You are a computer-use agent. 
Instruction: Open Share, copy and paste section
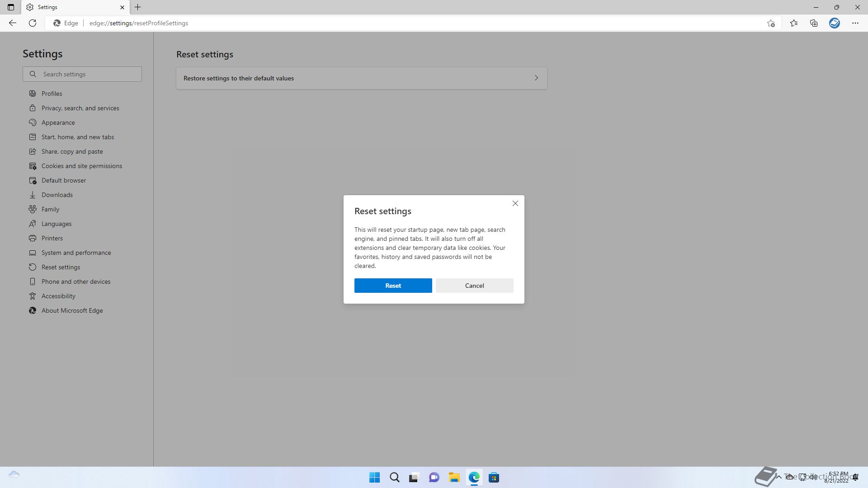[72, 151]
